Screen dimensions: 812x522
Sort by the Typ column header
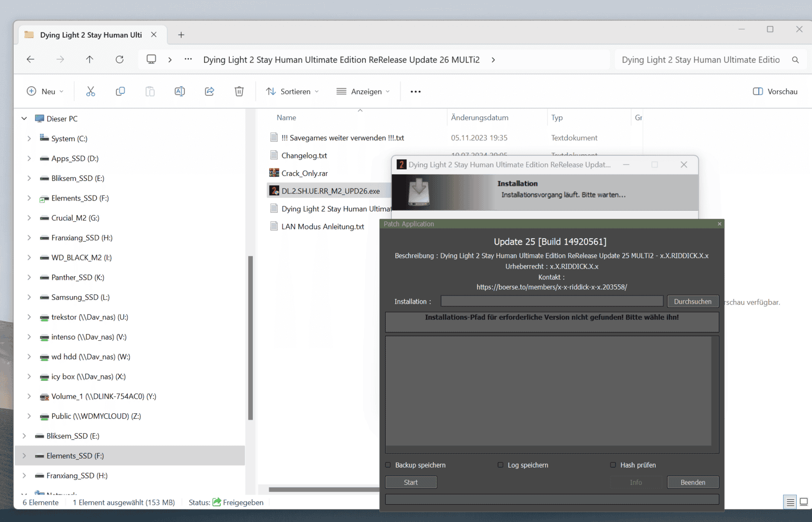coord(557,117)
